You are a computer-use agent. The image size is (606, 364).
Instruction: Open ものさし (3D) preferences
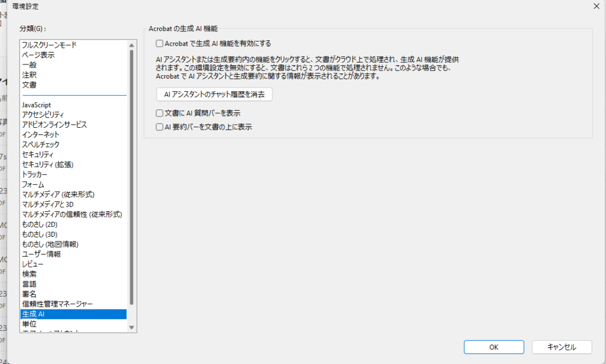pos(39,234)
